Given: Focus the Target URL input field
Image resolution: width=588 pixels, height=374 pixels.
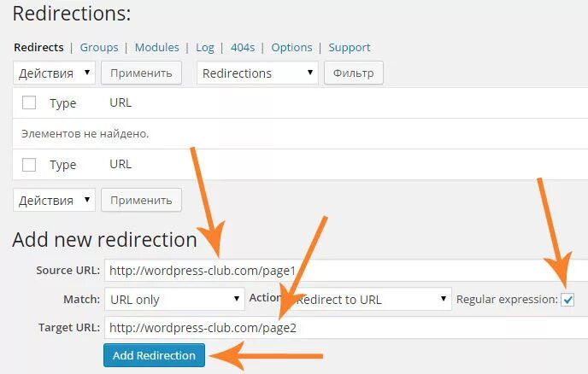Looking at the screenshot, I should coord(342,327).
